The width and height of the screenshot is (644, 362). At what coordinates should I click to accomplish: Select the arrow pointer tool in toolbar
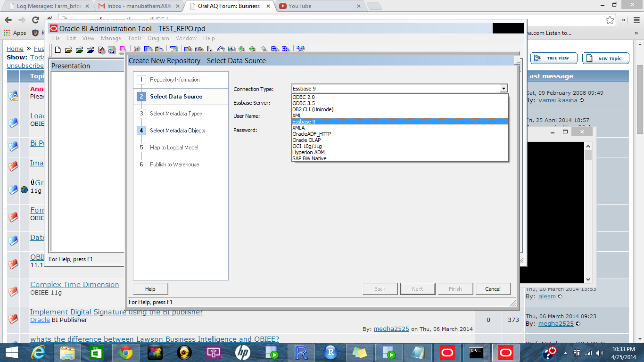pyautogui.click(x=210, y=49)
